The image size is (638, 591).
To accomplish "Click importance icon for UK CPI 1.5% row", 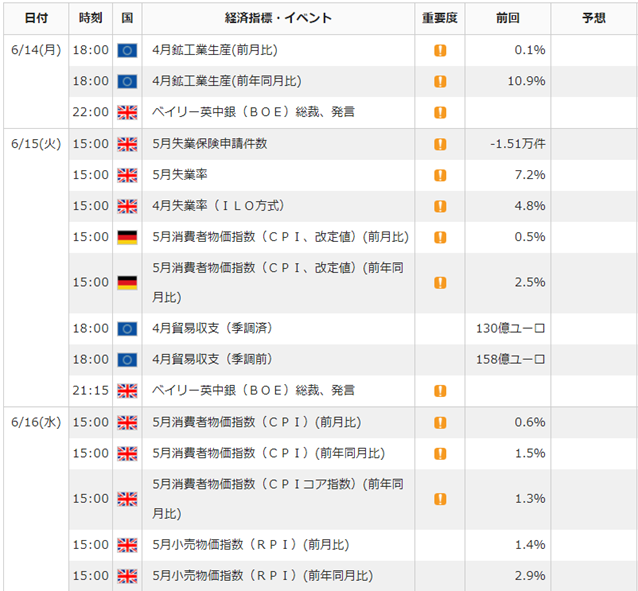I will click(440, 453).
